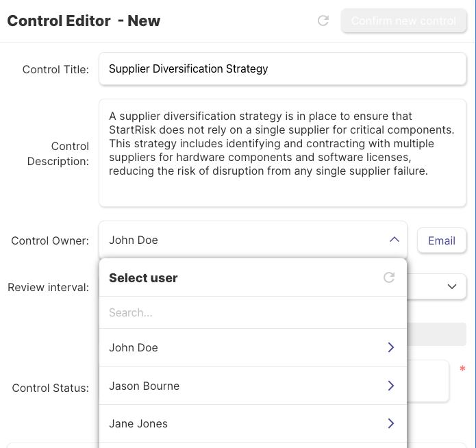Screen dimensions: 476x448
Task: Select Jason Bourne from user list
Action: point(253,386)
